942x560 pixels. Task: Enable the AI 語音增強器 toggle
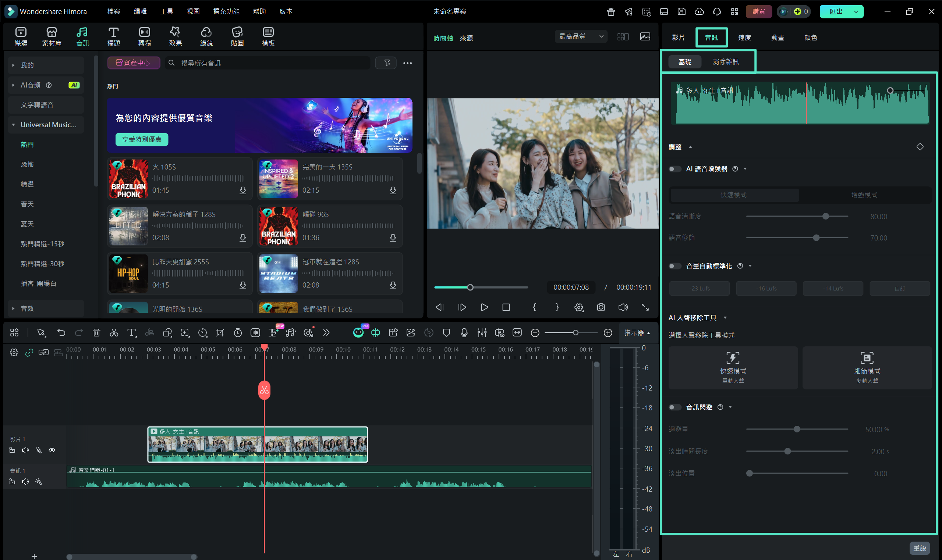coord(675,169)
